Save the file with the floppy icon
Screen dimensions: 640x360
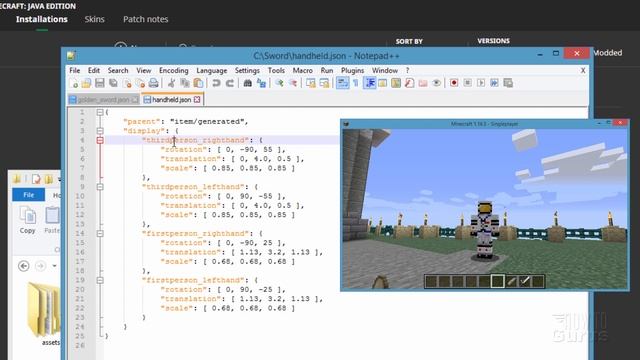click(x=100, y=83)
